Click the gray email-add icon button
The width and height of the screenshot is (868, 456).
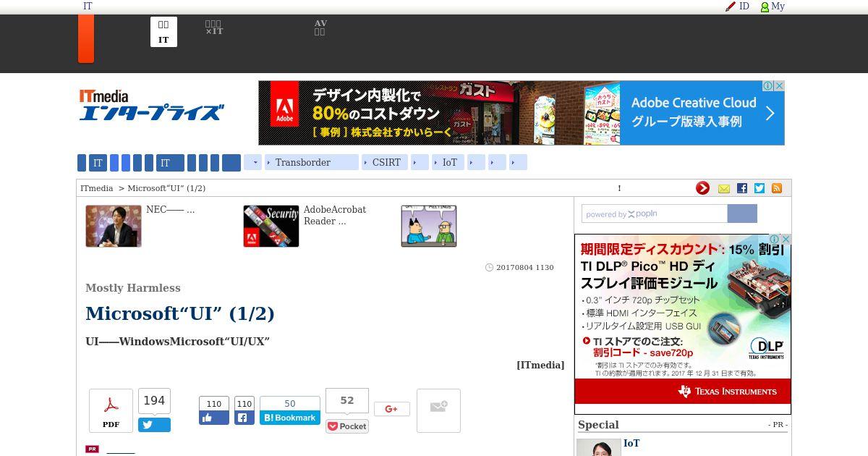pos(438,410)
